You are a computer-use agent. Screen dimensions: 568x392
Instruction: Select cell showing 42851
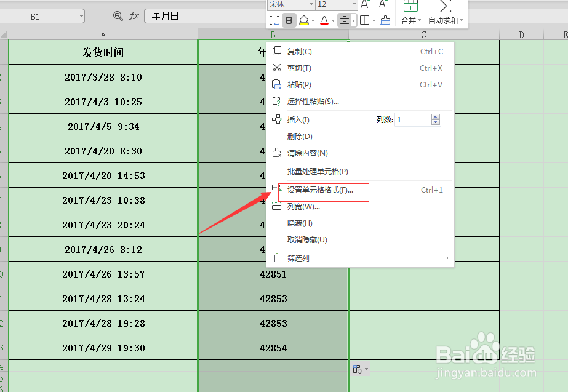pos(273,274)
